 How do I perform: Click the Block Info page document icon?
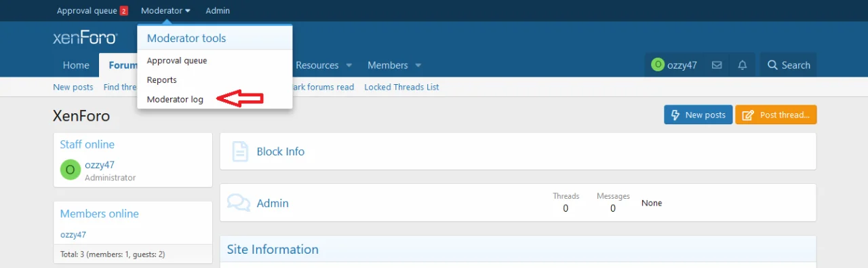(240, 151)
